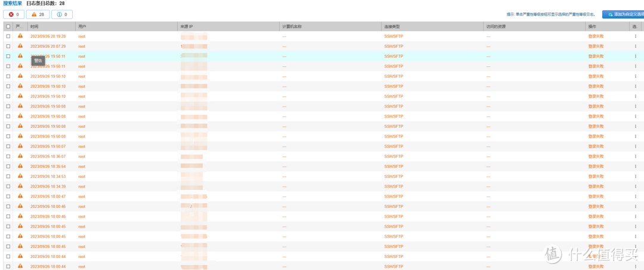Select warning icon in the 18:35:54 row

pos(20,166)
